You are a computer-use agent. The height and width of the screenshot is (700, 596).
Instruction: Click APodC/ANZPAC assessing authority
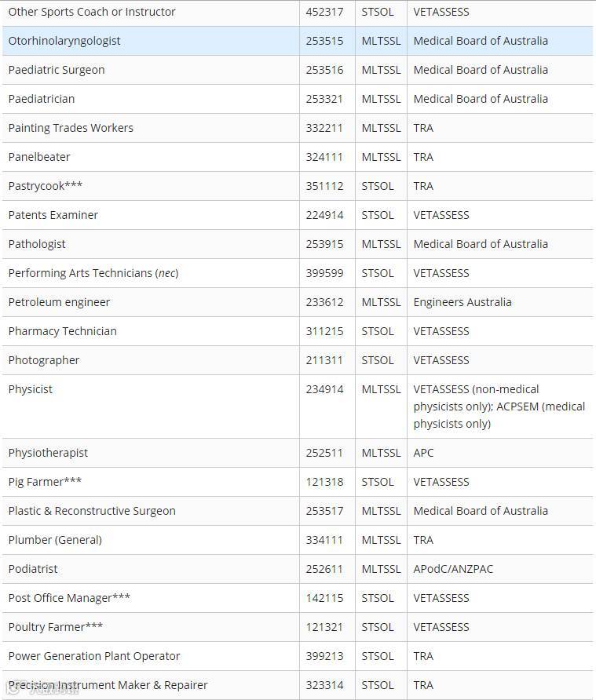(453, 569)
